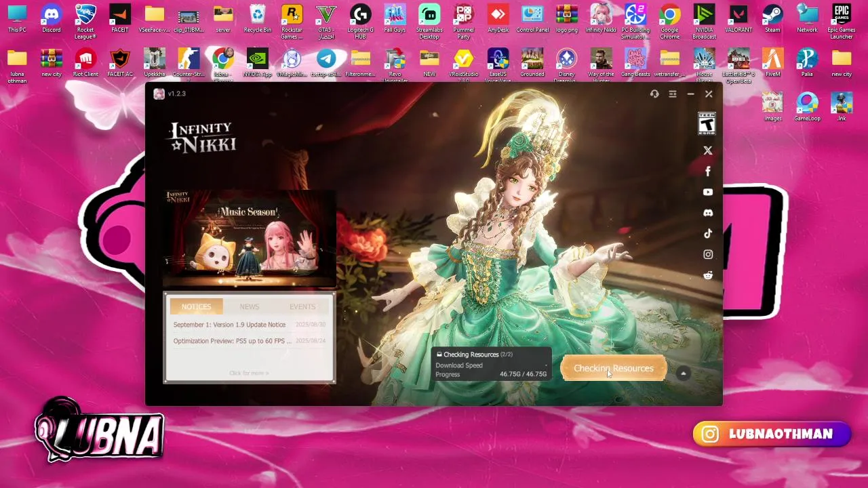Select the GameLoop desktop shortcut
The image size is (868, 488).
click(x=807, y=107)
